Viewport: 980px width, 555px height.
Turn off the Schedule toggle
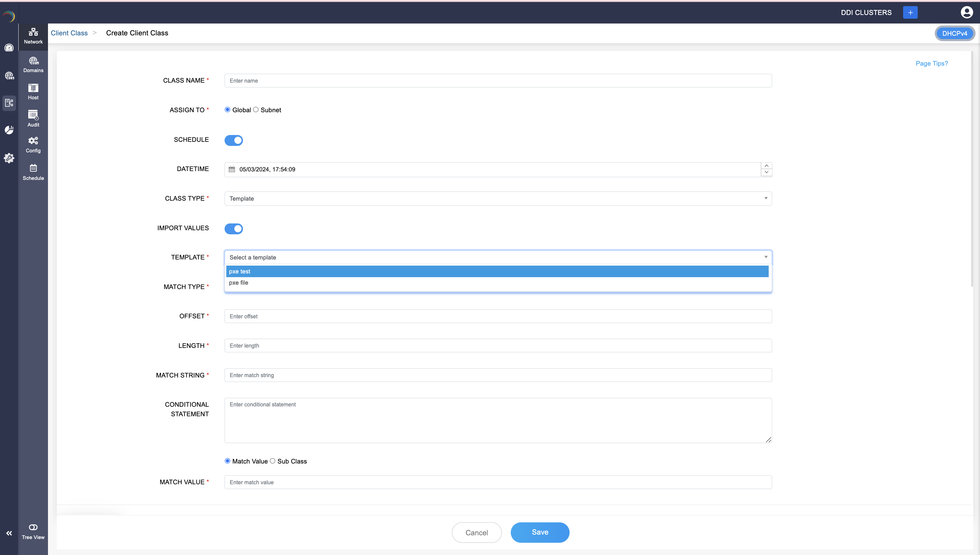point(234,140)
